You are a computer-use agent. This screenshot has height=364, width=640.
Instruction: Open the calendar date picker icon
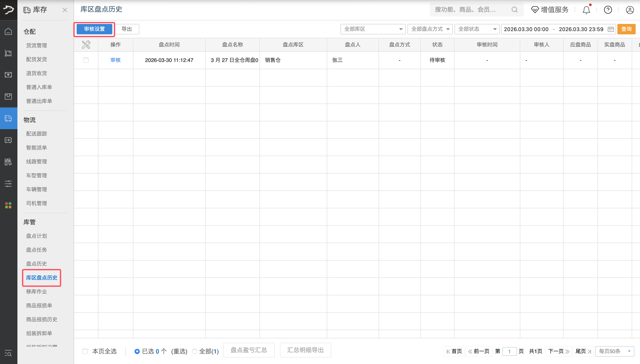[x=611, y=29]
